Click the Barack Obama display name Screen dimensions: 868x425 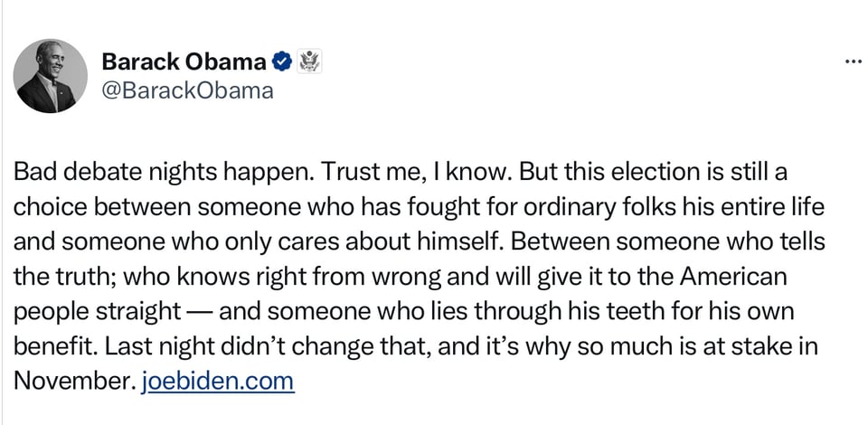coord(184,61)
